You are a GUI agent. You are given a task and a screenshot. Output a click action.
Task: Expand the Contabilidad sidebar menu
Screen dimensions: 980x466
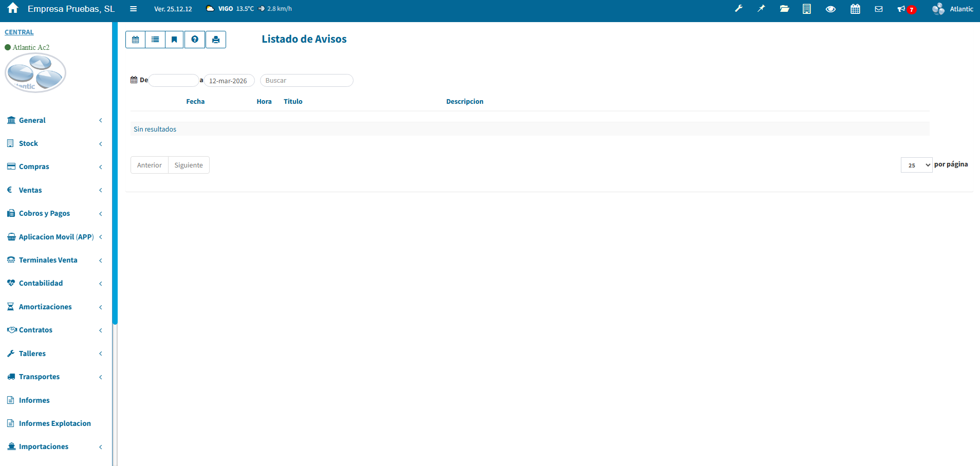click(41, 283)
